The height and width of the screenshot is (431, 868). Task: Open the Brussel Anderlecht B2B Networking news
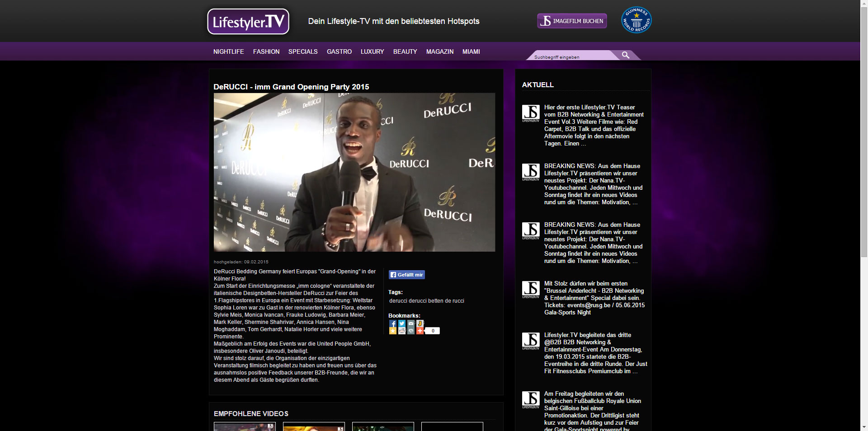[594, 298]
